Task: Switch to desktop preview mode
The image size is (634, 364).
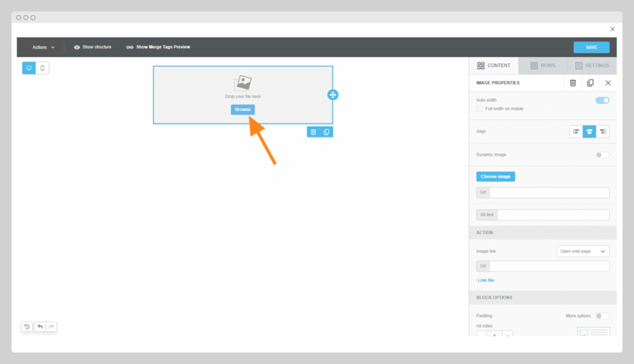Action: click(x=29, y=68)
